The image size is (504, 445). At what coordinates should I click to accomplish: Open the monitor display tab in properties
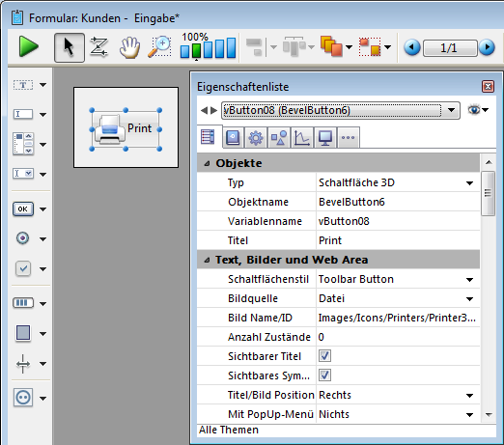coord(325,138)
